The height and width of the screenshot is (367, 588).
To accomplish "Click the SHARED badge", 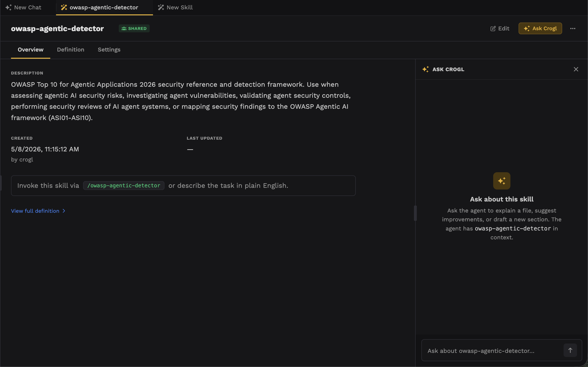I will (x=134, y=29).
